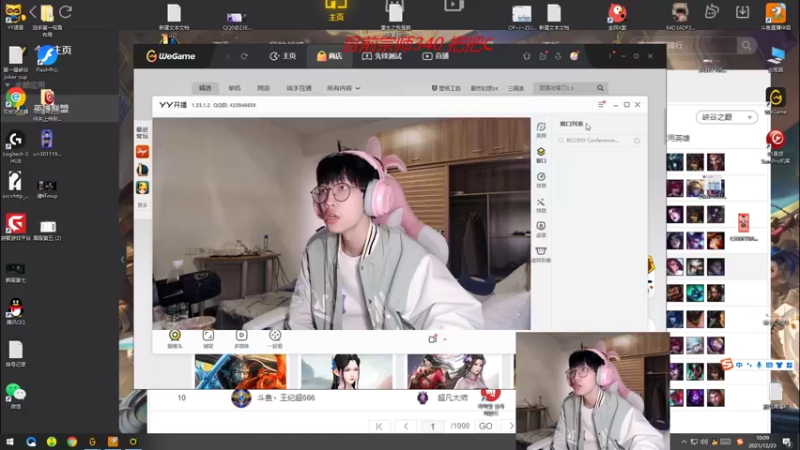
Task: Open YY开播 hamburger menu with red dot
Action: pyautogui.click(x=601, y=104)
